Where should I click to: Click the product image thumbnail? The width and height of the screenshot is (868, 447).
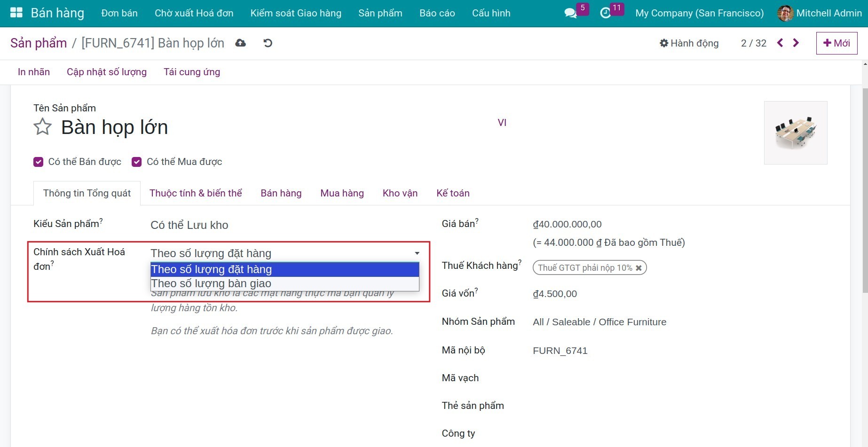(x=796, y=133)
